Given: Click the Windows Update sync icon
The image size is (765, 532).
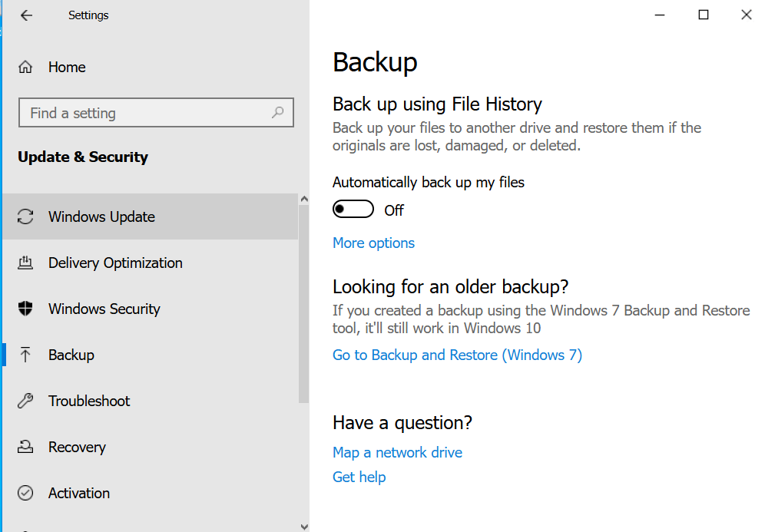Looking at the screenshot, I should [x=25, y=216].
